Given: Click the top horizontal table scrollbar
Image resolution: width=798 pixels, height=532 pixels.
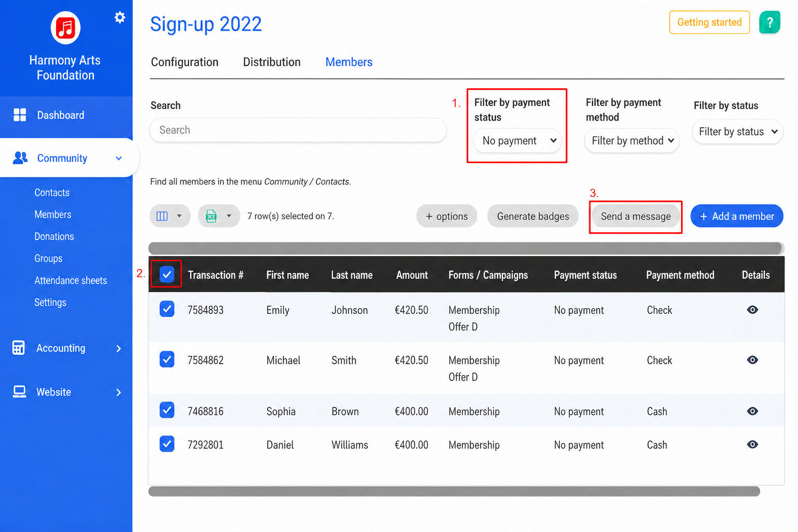Looking at the screenshot, I should [x=466, y=248].
